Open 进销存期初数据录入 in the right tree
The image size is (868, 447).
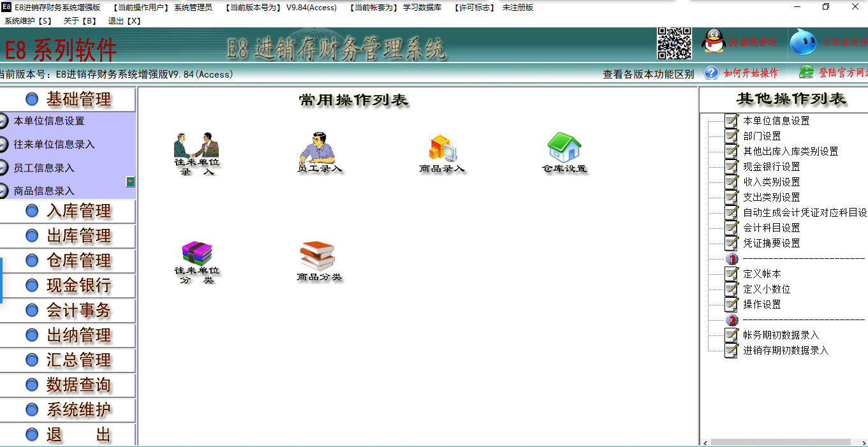coord(786,350)
